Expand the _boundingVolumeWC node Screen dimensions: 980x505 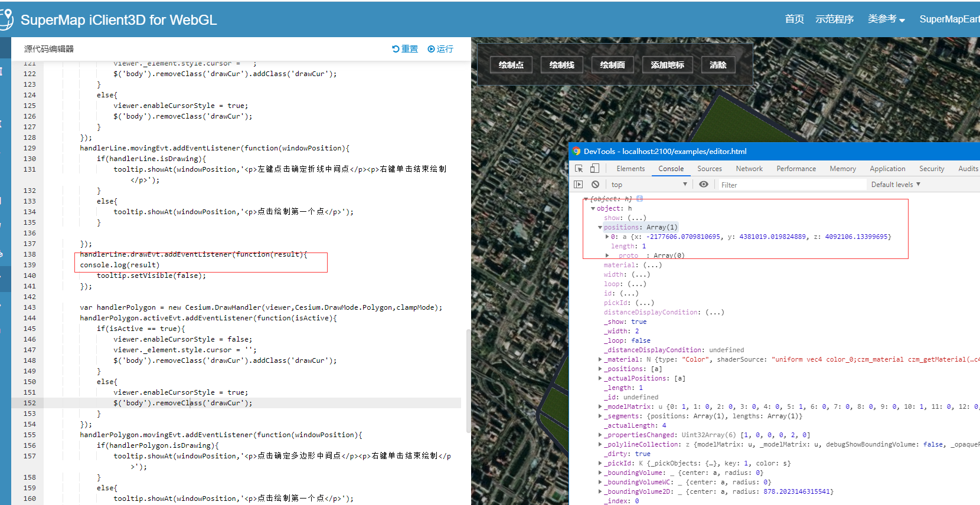600,482
